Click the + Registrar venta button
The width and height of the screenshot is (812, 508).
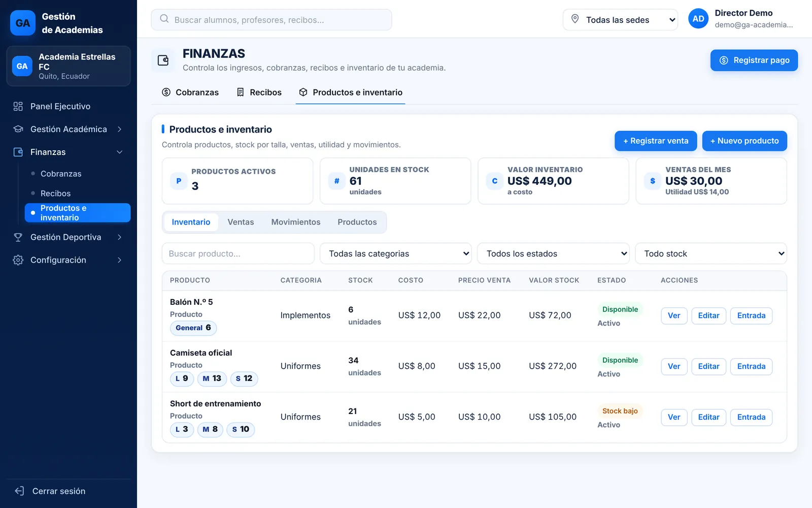tap(656, 141)
